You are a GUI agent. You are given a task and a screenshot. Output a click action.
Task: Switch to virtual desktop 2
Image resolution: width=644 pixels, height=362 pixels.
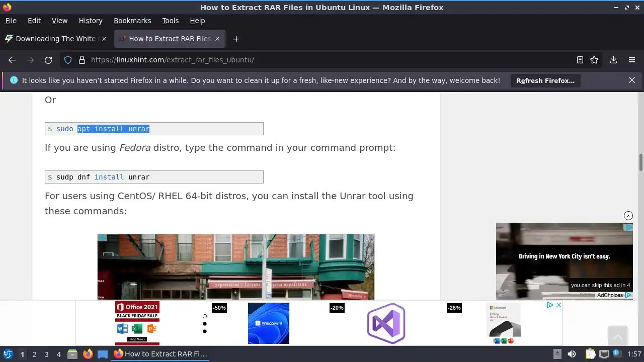[34, 354]
